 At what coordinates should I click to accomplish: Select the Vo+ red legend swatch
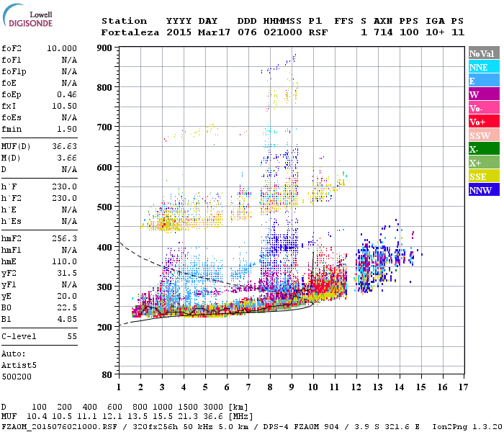click(484, 122)
